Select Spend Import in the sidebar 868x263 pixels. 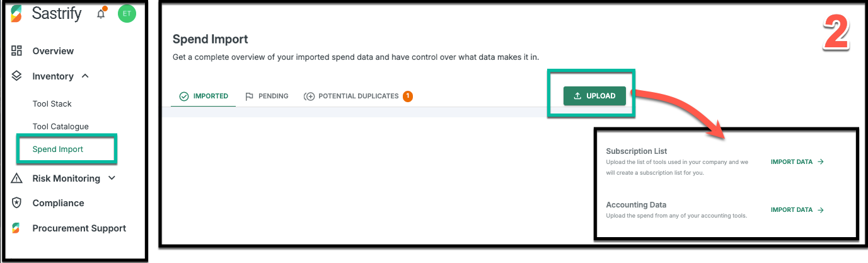click(x=58, y=149)
